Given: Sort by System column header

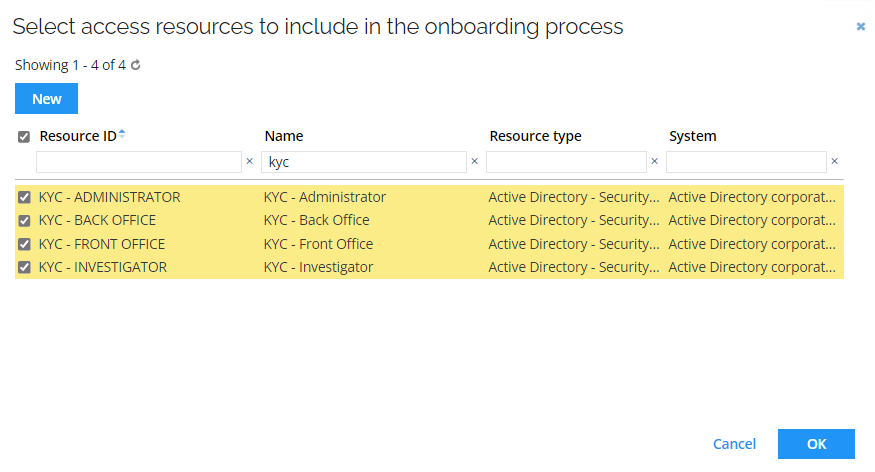Looking at the screenshot, I should [x=693, y=136].
